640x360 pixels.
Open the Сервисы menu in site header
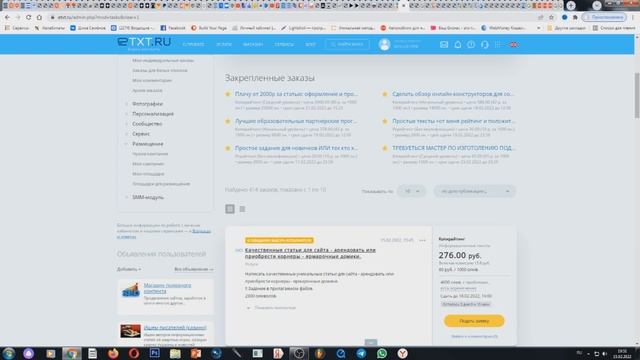point(284,44)
